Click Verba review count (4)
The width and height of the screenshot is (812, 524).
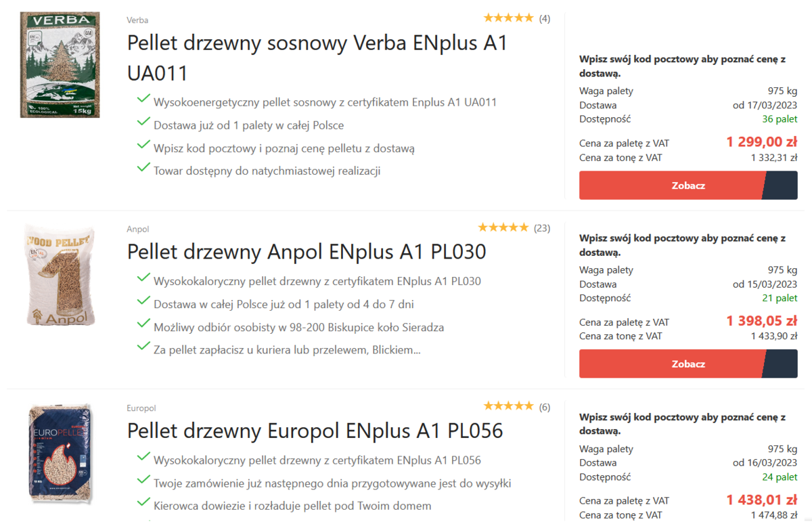click(545, 19)
